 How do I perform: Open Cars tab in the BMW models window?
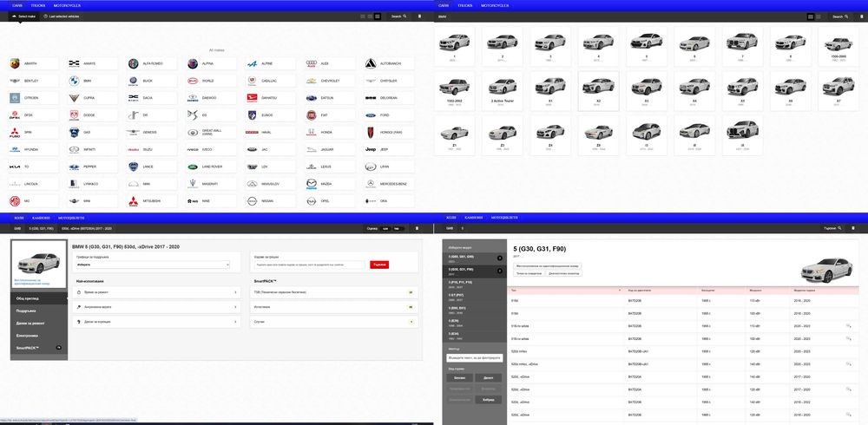pos(444,5)
